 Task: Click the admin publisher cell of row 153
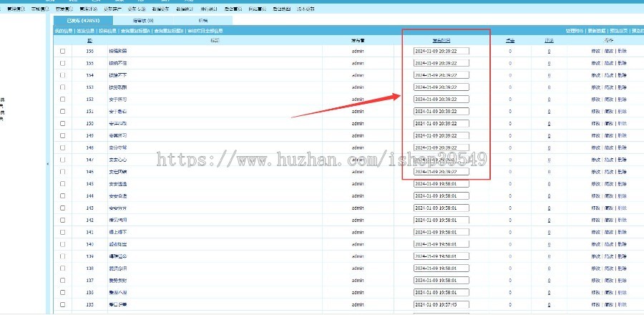tap(358, 87)
